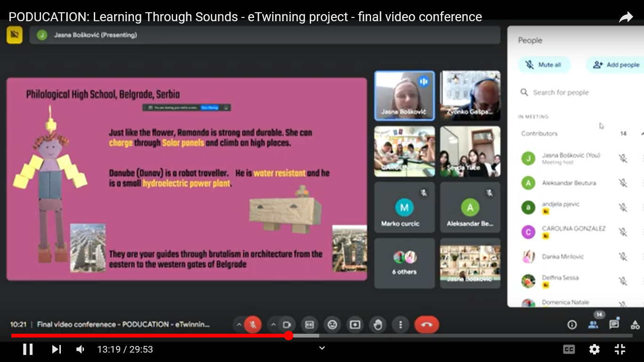The width and height of the screenshot is (644, 362).
Task: Open the 6 others participant tile
Action: [x=404, y=263]
